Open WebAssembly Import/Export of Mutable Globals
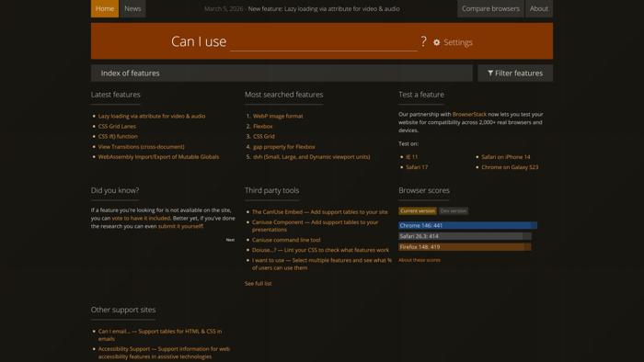 (x=158, y=156)
